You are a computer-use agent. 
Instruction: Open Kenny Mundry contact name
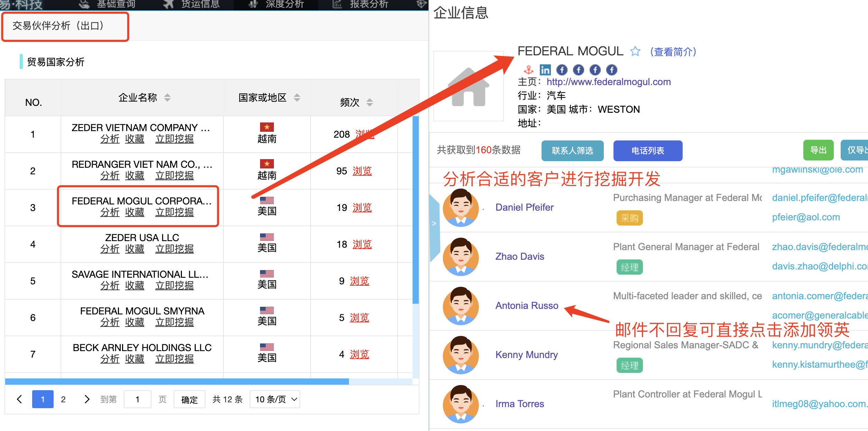[x=526, y=355]
